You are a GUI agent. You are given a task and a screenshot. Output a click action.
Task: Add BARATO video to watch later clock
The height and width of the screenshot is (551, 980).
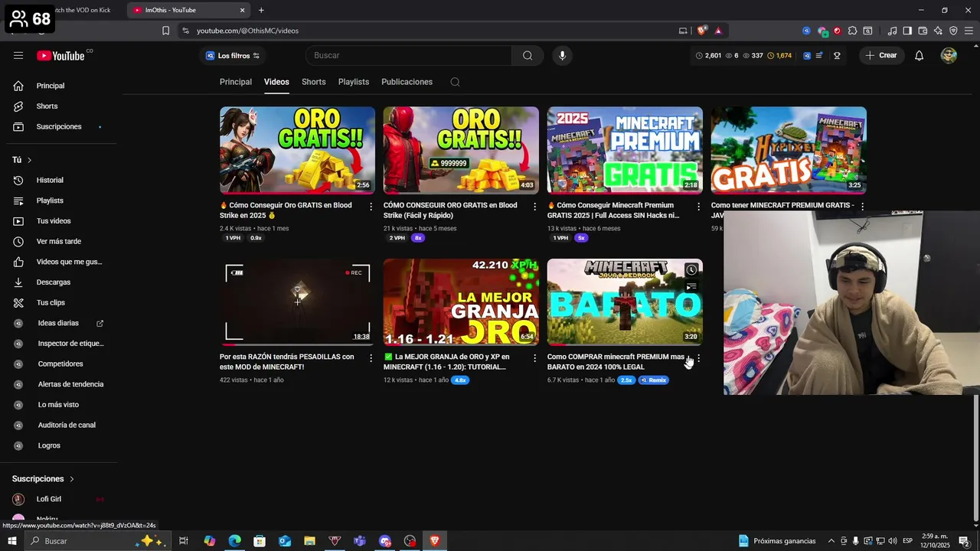click(x=691, y=270)
